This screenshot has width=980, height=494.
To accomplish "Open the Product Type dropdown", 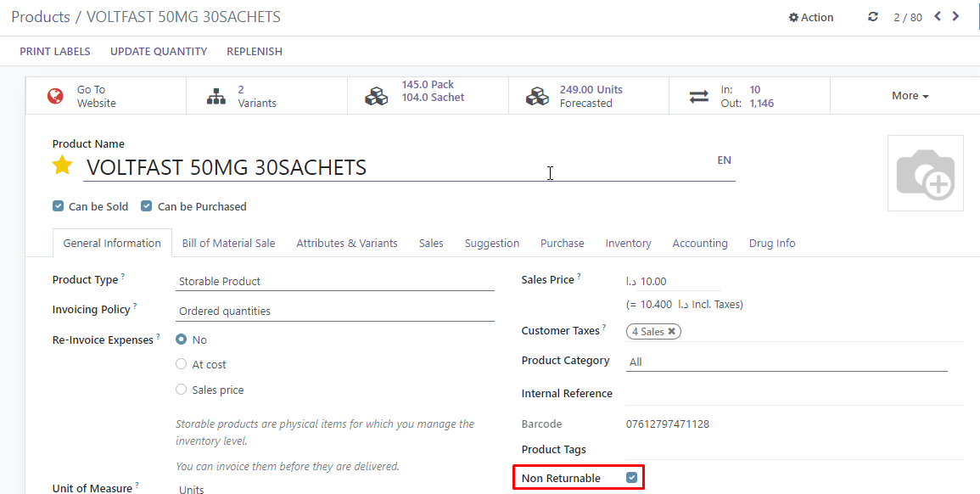I will point(335,282).
